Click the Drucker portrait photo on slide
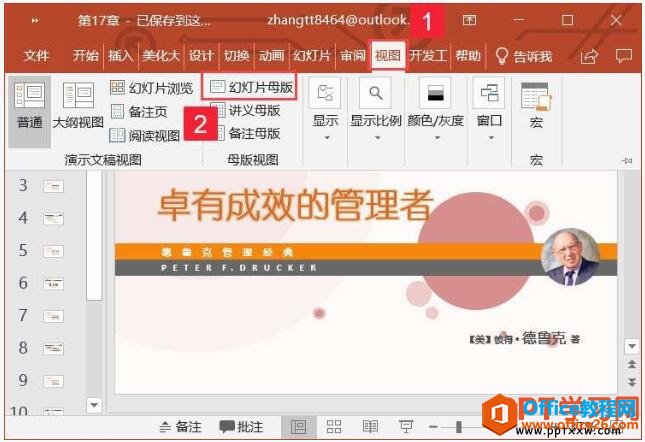 (570, 257)
